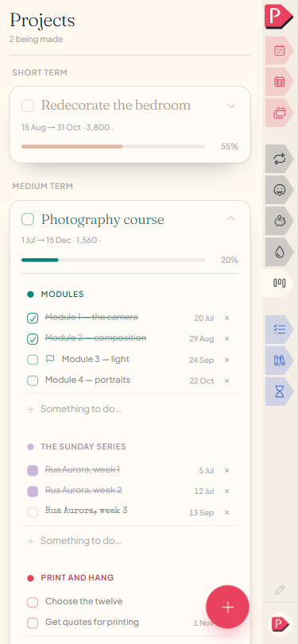This screenshot has width=298, height=644.
Task: Uncheck Rua Aurora, week 1
Action: [33, 471]
